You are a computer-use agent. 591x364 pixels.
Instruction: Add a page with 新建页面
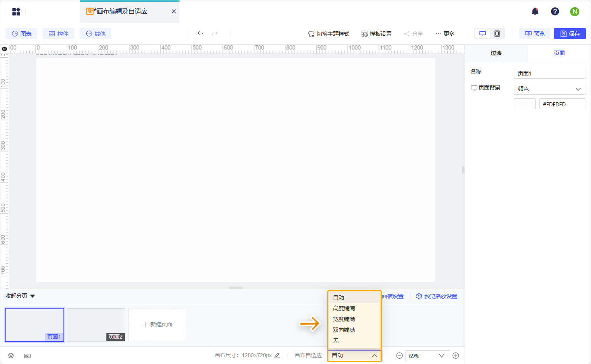(157, 325)
